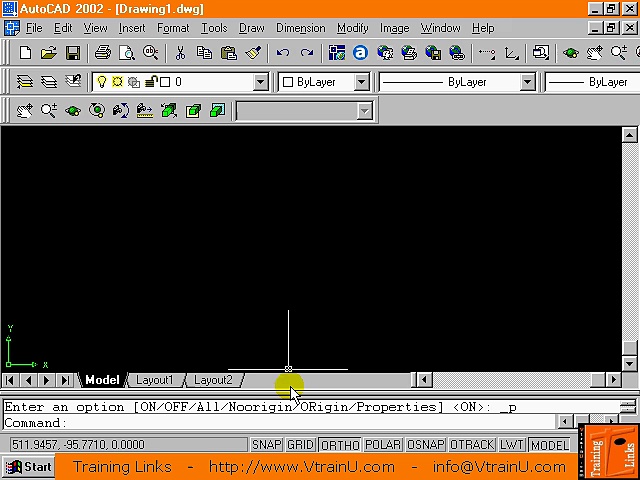Open Print Preview from Standard toolbar
Image resolution: width=640 pixels, height=480 pixels.
pos(127,53)
